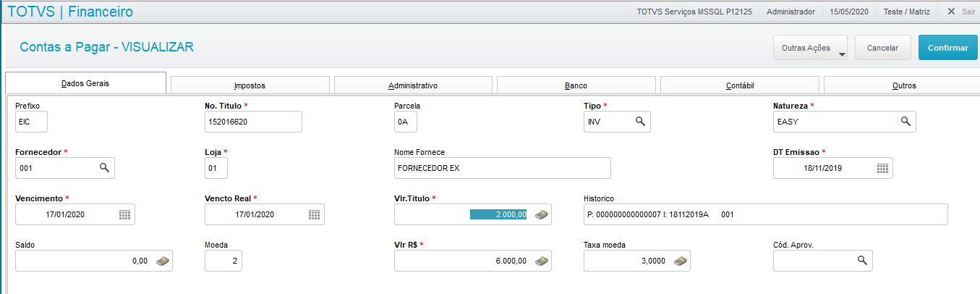The height and width of the screenshot is (294, 980).
Task: Click Contas a Pagar - VISUALIZAR heading
Action: coord(107,47)
